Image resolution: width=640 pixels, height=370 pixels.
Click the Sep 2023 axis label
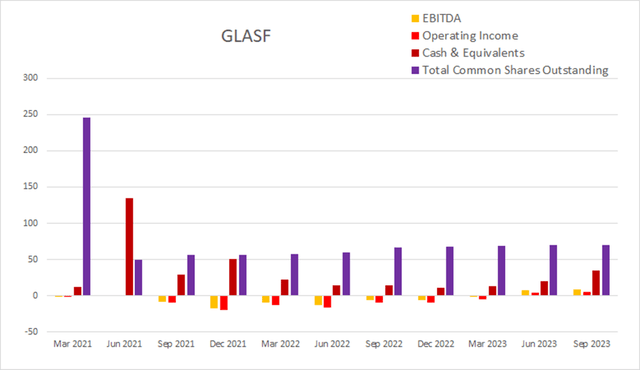coord(591,344)
